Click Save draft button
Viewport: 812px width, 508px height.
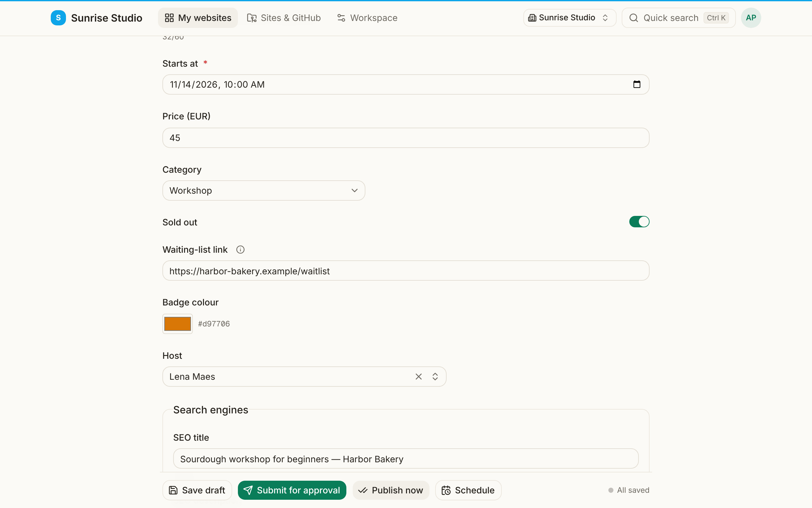(197, 490)
